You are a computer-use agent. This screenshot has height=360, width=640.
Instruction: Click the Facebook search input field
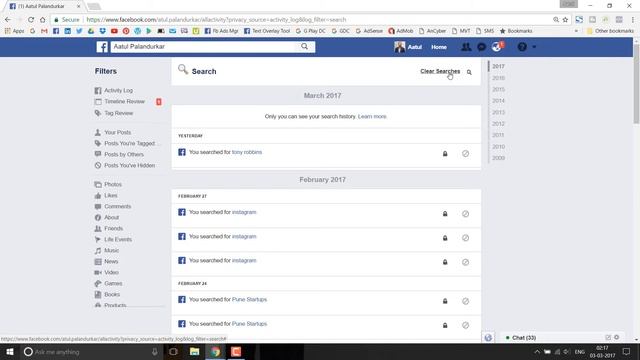tap(203, 47)
